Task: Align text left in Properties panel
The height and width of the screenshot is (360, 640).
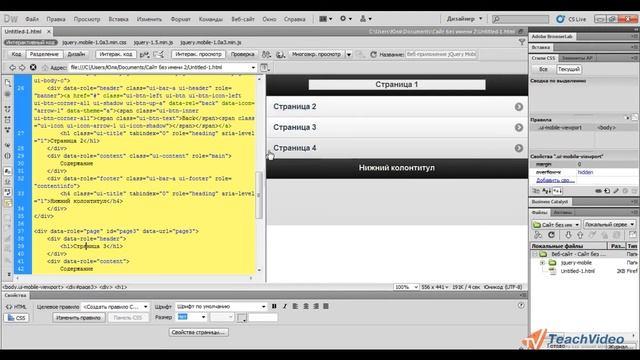Action: tap(295, 306)
